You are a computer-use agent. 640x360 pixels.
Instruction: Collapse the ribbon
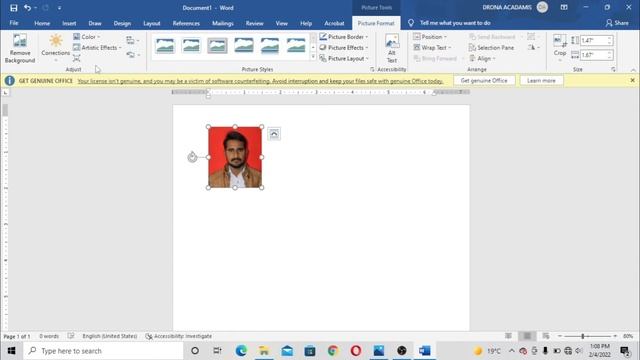pos(633,70)
